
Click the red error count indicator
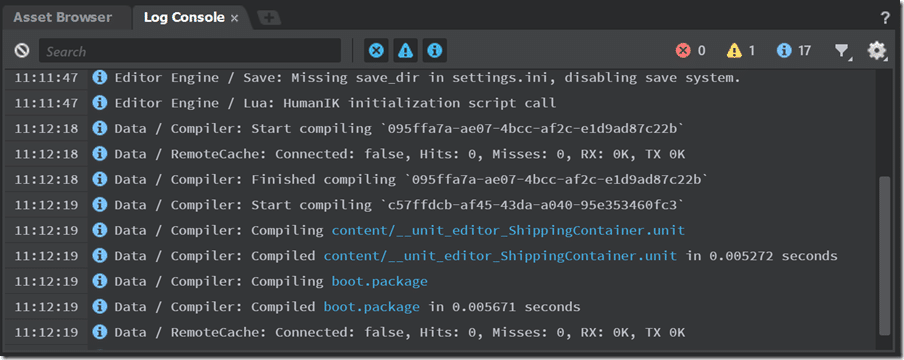[x=691, y=51]
